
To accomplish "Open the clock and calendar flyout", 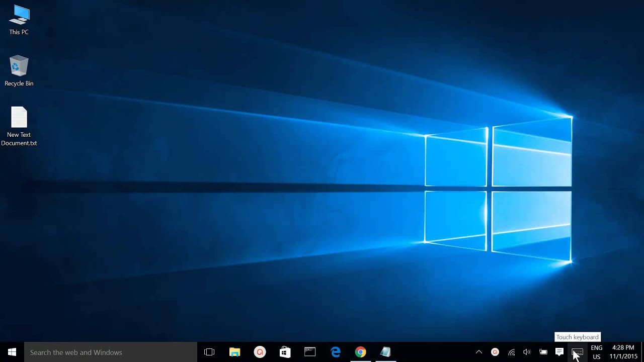I will tap(622, 352).
